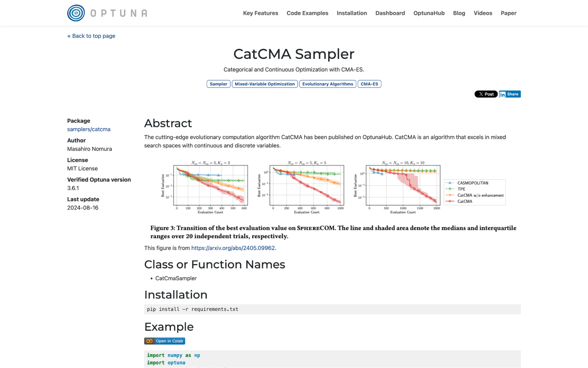Click the samplers/catcma package link
The width and height of the screenshot is (588, 368).
click(x=89, y=129)
